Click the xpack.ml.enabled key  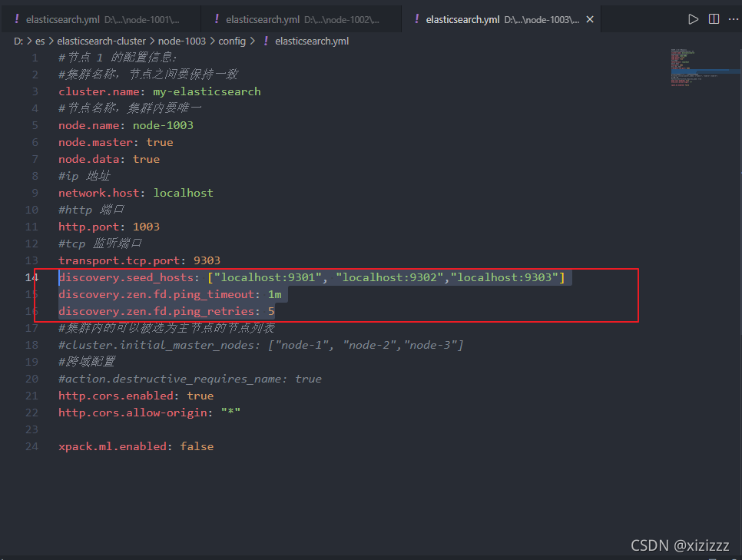[112, 446]
